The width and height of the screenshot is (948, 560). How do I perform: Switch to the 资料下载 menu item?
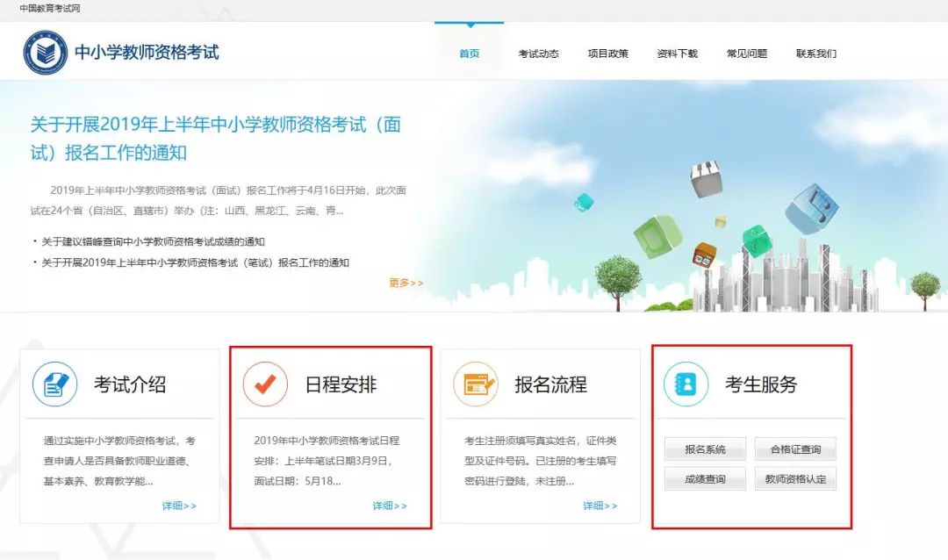click(677, 54)
